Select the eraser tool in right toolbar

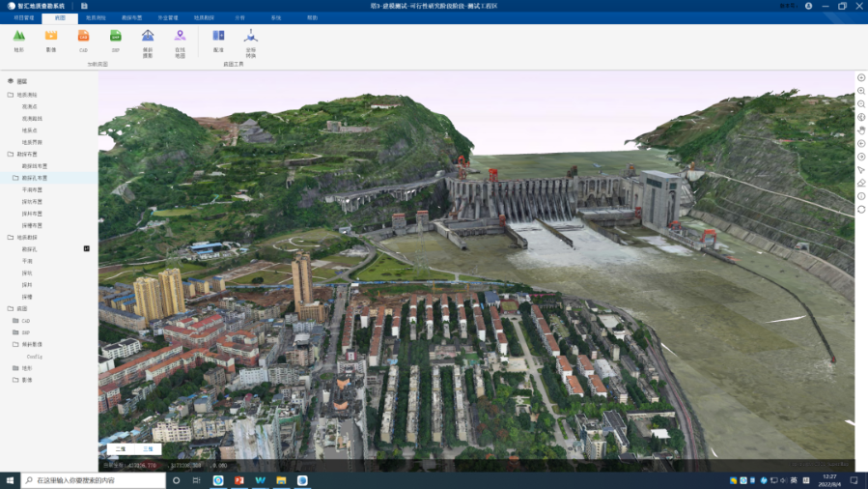pyautogui.click(x=861, y=183)
